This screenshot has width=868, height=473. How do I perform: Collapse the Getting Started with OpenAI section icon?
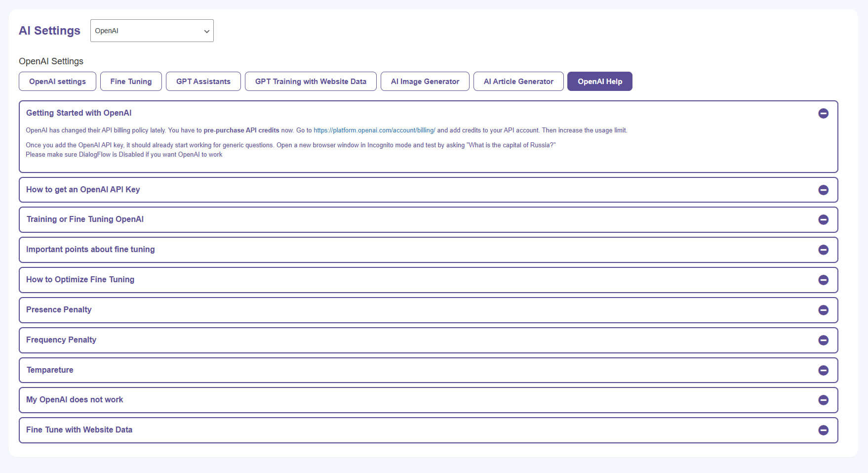point(823,113)
